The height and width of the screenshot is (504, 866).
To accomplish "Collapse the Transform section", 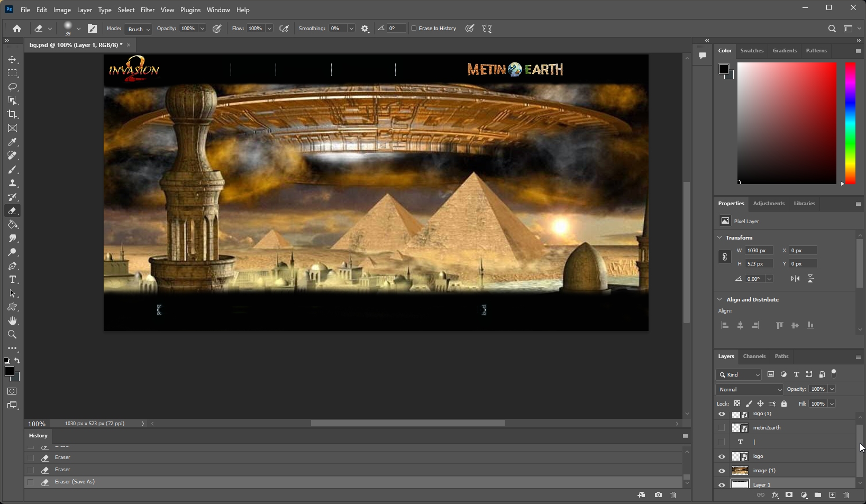I will coord(719,237).
